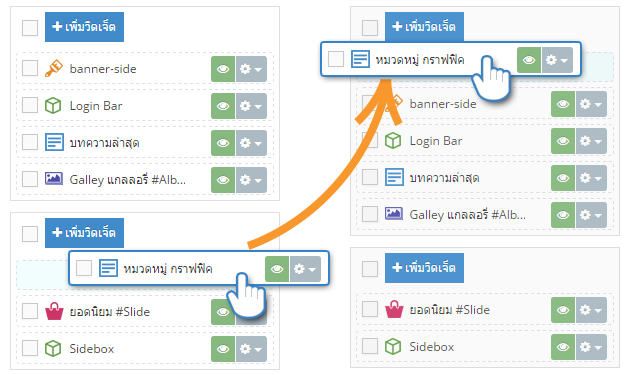Toggle eye visibility for Login Bar, left panel
Image resolution: width=630 pixels, height=375 pixels.
223,106
